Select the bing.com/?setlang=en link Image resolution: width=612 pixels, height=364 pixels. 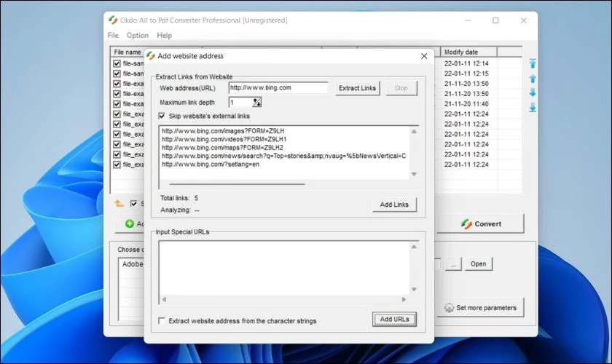point(211,165)
